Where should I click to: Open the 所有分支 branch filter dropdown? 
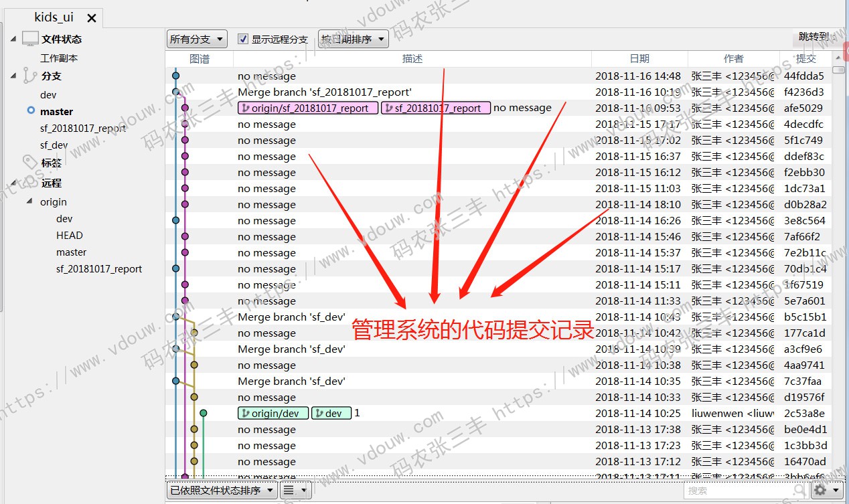[197, 39]
